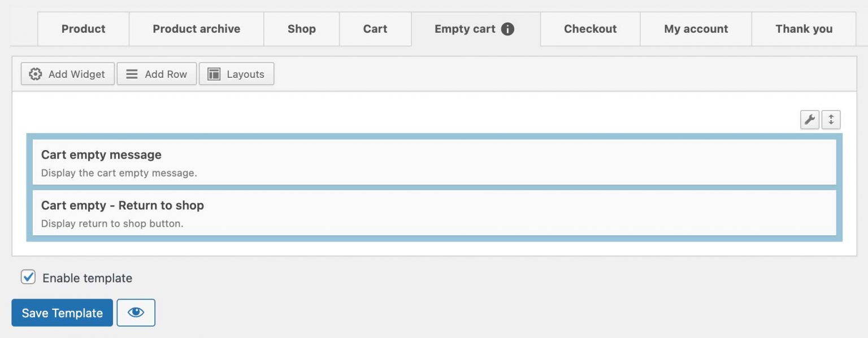Screen dimensions: 868x338
Task: Open the Layouts panel
Action: pos(236,74)
